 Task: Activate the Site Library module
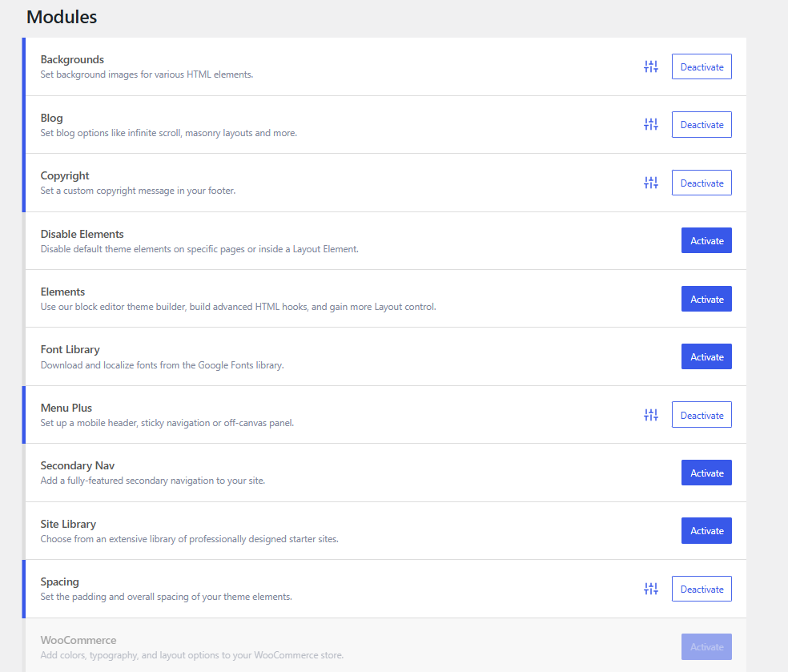(x=706, y=531)
